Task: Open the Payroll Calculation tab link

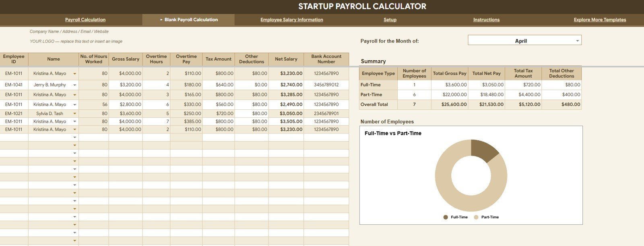Action: (85, 20)
